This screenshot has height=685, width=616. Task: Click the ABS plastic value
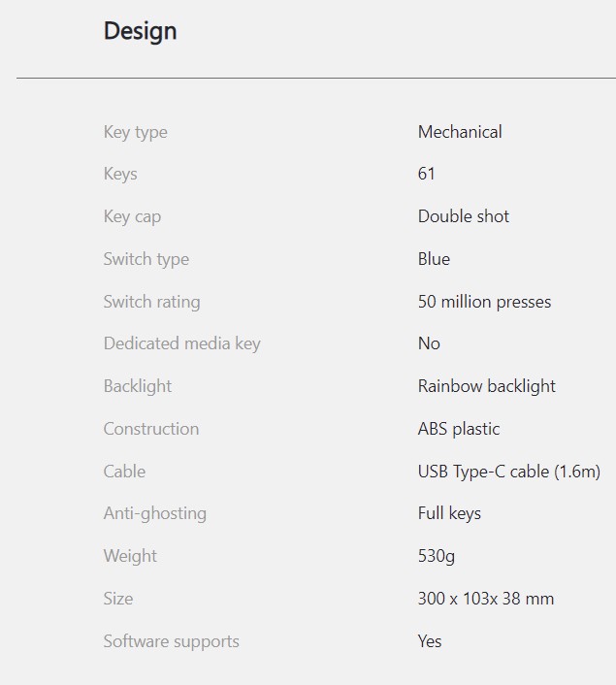pos(458,430)
